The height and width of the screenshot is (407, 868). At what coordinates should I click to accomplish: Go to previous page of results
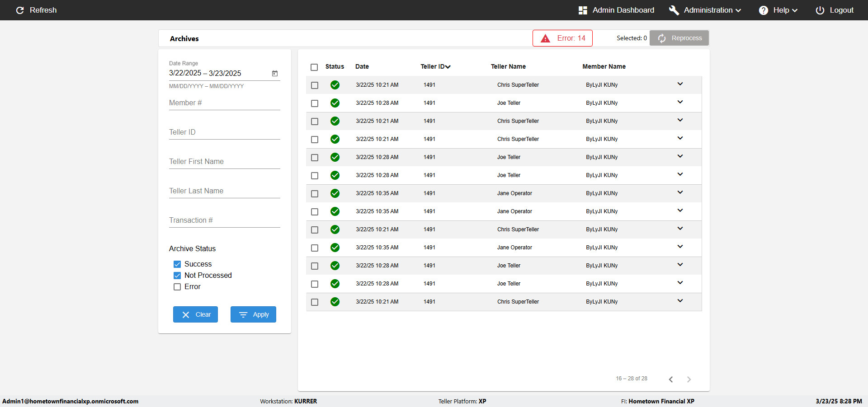(x=671, y=379)
